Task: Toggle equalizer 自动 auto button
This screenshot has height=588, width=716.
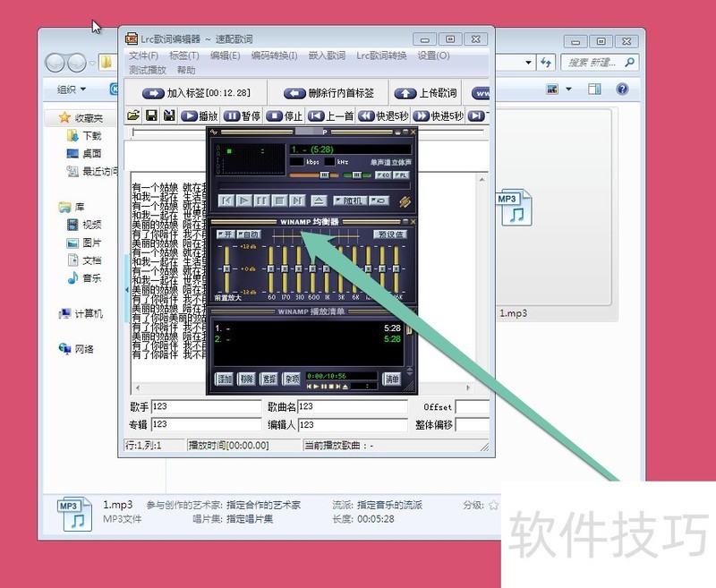Action: pos(249,234)
